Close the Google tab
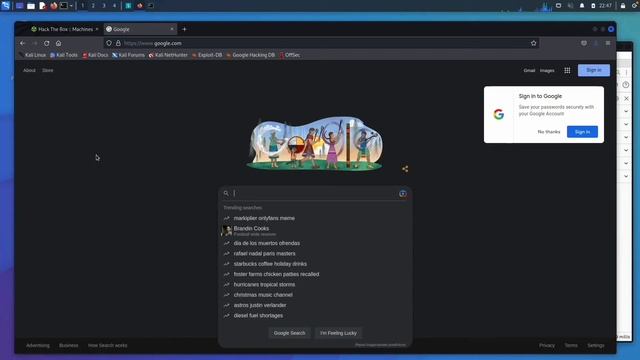Screen dimensions: 640x360 [172, 29]
